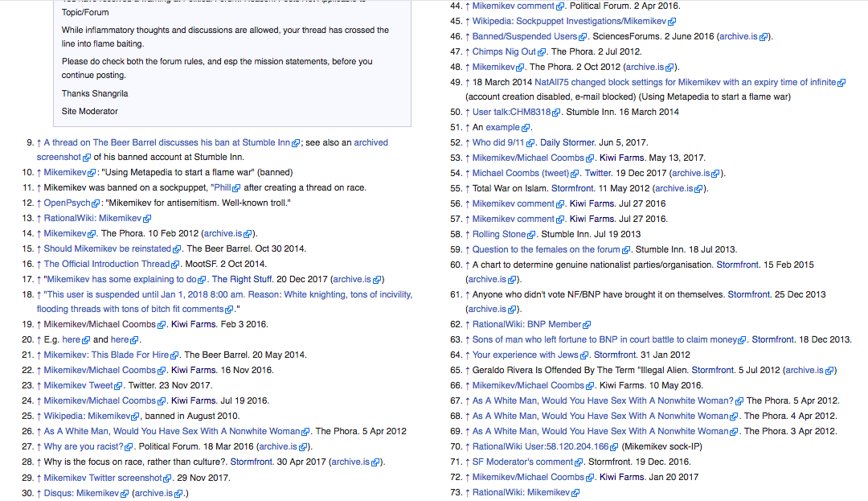Click external link icon after "OpenPsych"
Image resolution: width=868 pixels, height=501 pixels.
point(96,203)
